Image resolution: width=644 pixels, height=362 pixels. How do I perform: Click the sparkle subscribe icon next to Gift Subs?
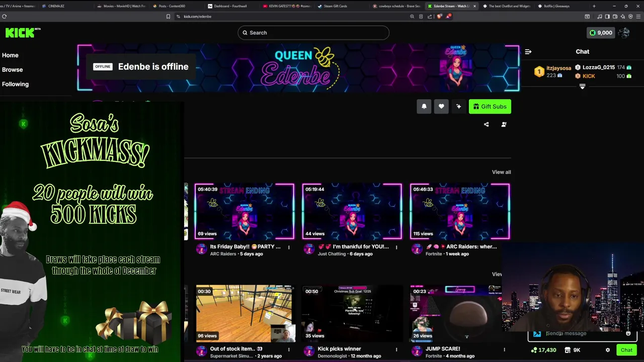pyautogui.click(x=458, y=107)
